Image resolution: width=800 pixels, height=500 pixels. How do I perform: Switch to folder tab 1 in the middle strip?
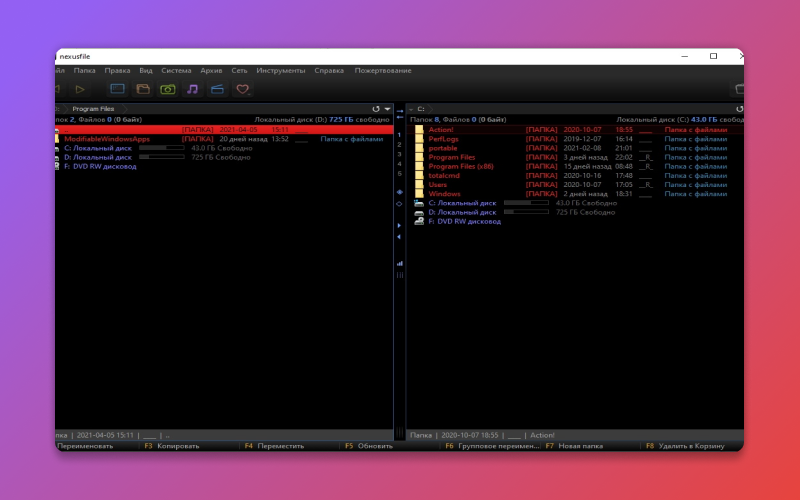pyautogui.click(x=399, y=135)
